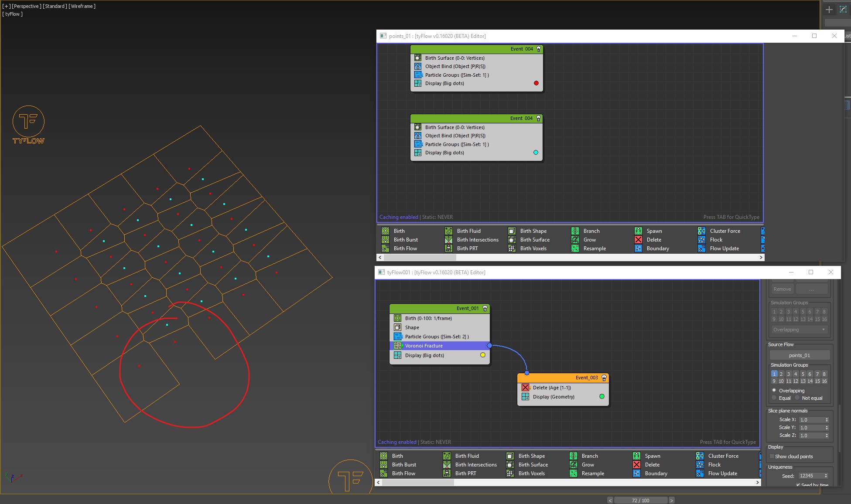This screenshot has height=504, width=851.
Task: Toggle light bulb on top Event 004
Action: 539,49
